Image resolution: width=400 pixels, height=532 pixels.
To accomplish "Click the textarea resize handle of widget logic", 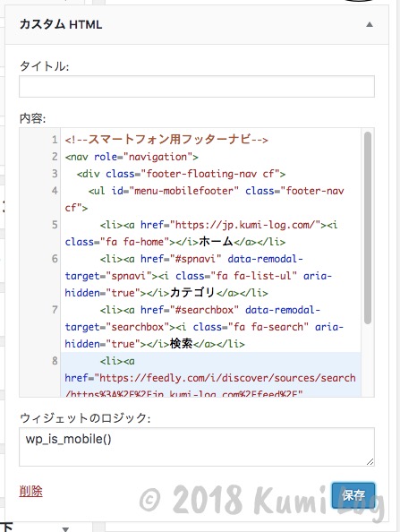I will point(370,462).
